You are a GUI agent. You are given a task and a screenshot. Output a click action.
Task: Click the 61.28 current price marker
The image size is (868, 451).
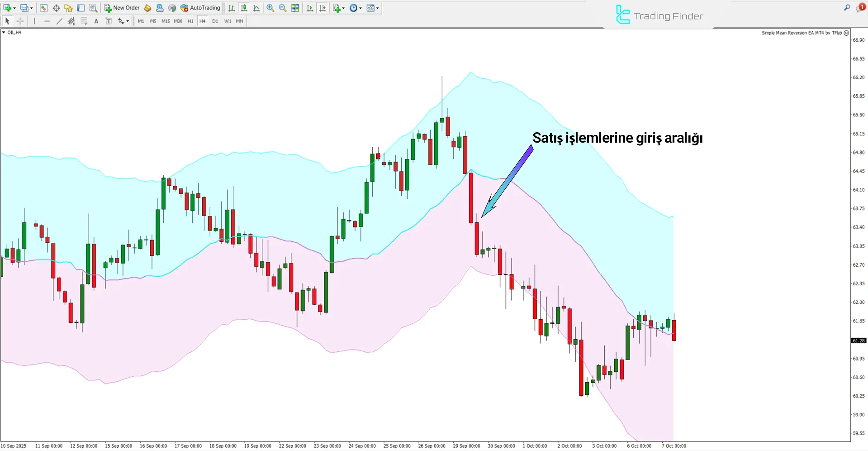858,341
